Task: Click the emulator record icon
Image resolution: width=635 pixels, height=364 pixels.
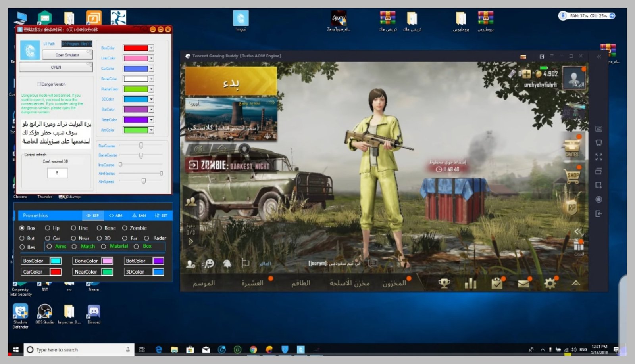Action: (x=599, y=199)
